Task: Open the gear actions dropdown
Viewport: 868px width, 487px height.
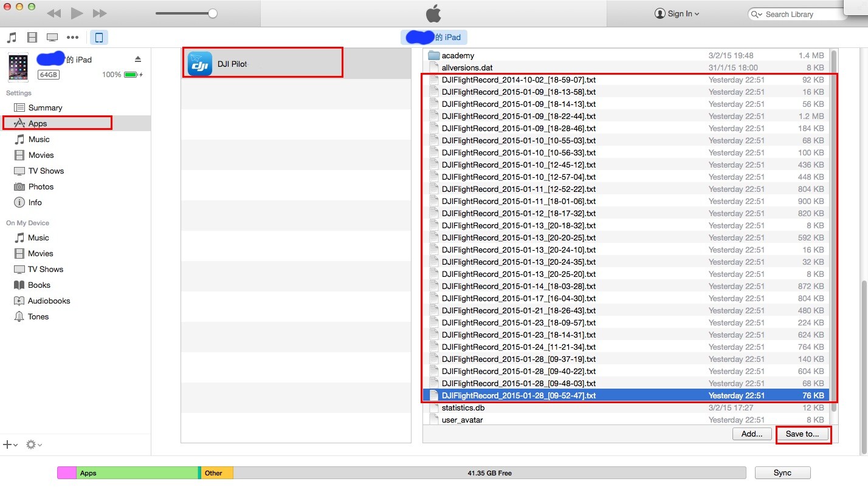Action: tap(34, 445)
